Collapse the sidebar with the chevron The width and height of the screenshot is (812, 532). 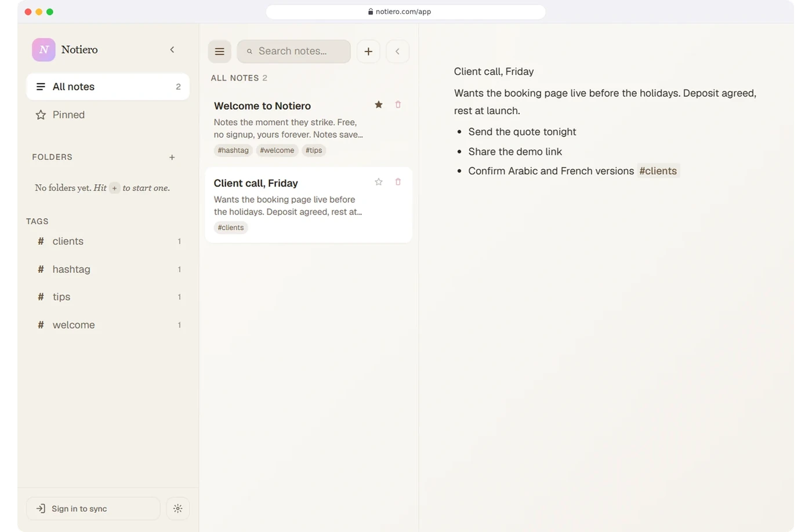172,50
